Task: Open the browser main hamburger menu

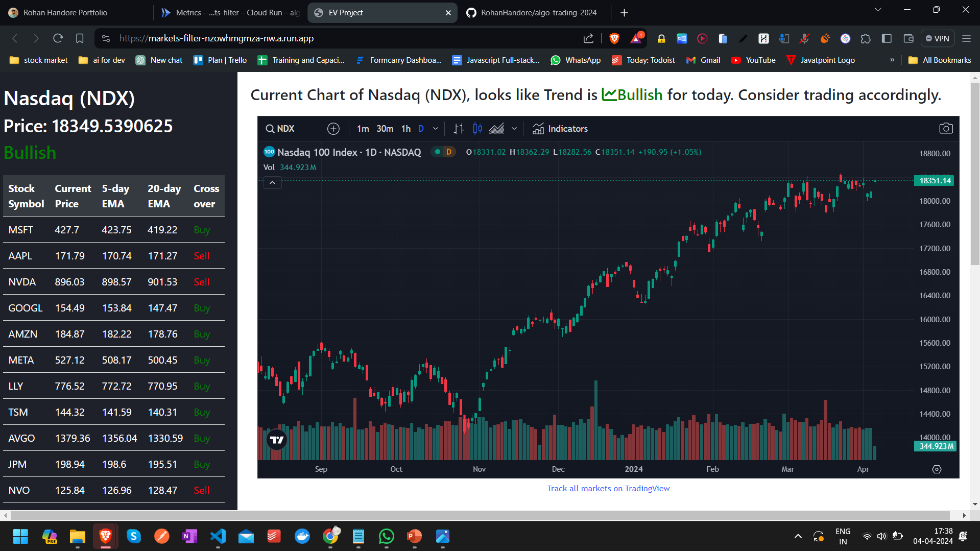Action: coord(966,38)
